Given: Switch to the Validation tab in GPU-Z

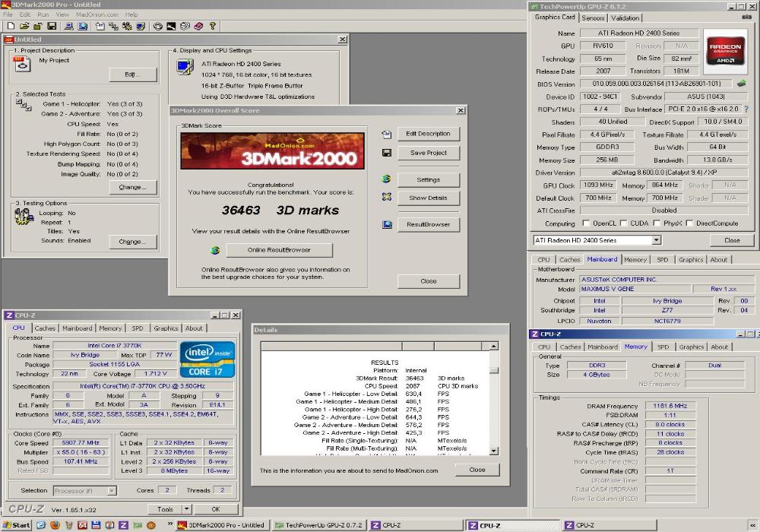Looking at the screenshot, I should 625,18.
